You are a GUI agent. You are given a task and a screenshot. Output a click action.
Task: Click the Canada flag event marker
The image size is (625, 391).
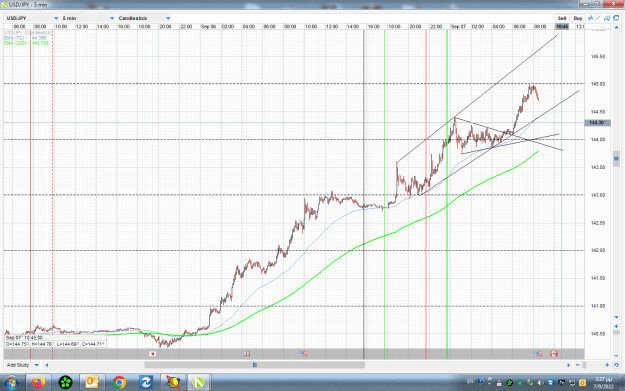pyautogui.click(x=553, y=354)
